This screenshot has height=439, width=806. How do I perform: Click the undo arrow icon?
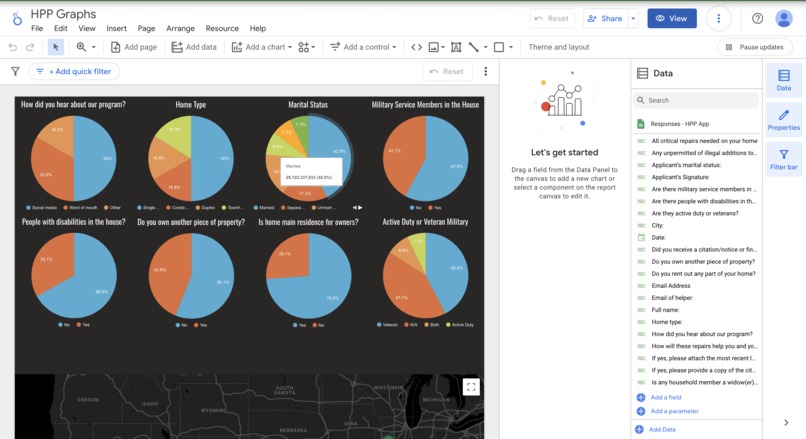(x=13, y=47)
